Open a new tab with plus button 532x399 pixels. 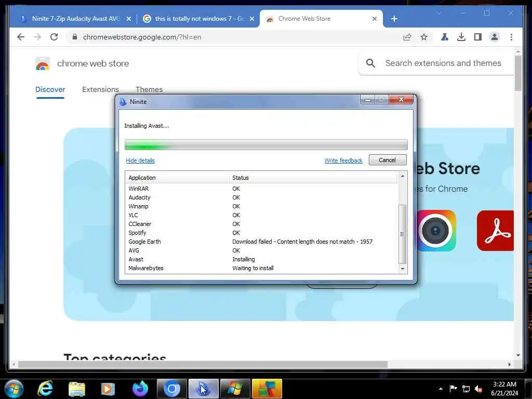(394, 19)
